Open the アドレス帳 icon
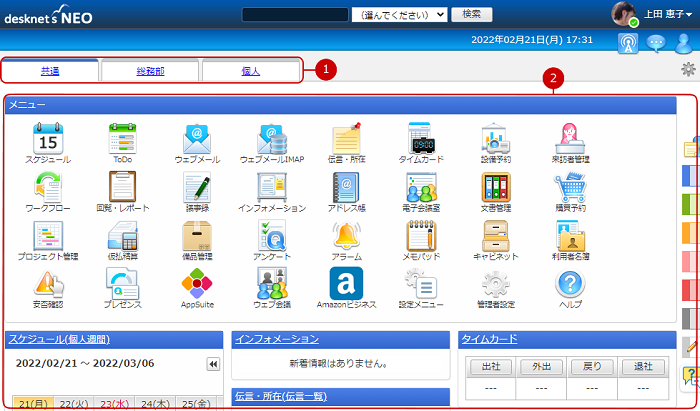This screenshot has width=700, height=411. point(346,187)
